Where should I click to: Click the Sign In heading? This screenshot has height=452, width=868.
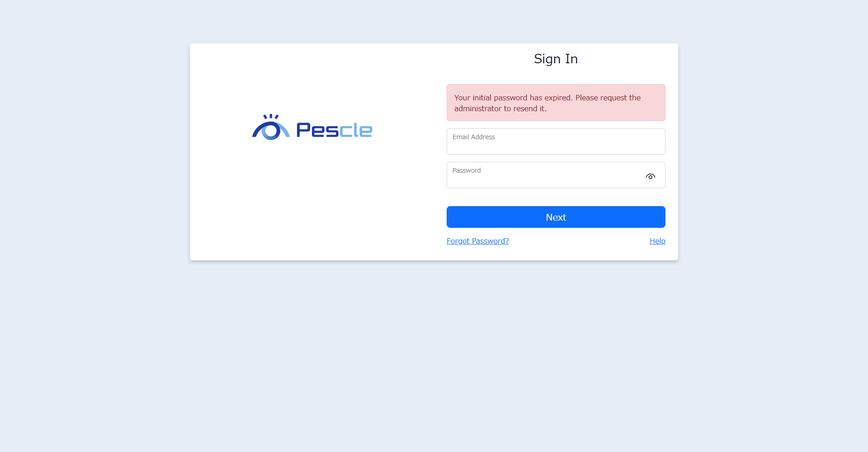pos(556,59)
